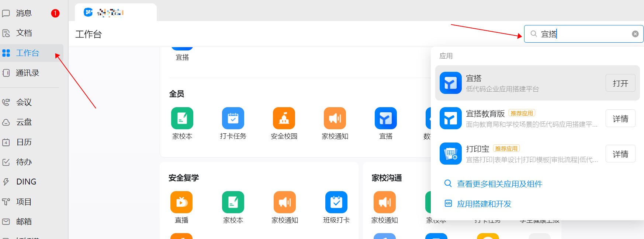Viewport: 644px width, 239px height.
Task: Click the 工作台 page title
Action: click(89, 34)
